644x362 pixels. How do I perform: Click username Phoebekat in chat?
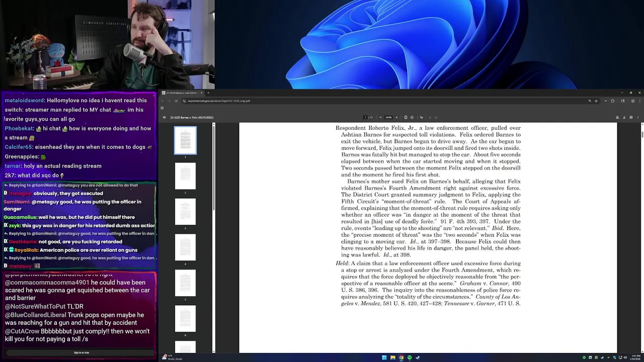(x=19, y=128)
